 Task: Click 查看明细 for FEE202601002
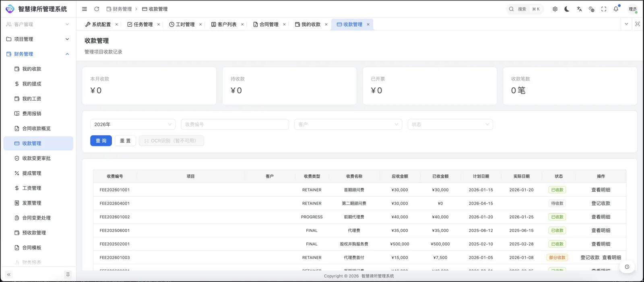(x=601, y=217)
